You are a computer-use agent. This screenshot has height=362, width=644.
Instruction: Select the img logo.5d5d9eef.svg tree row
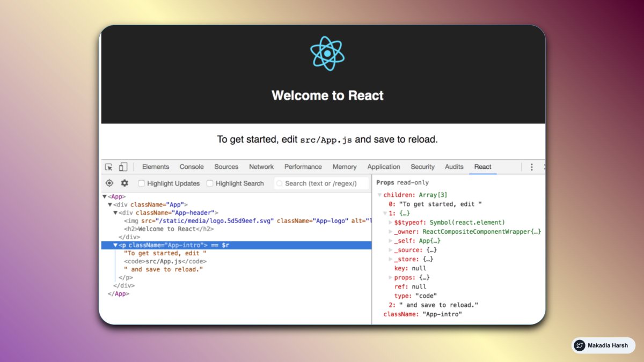(247, 221)
